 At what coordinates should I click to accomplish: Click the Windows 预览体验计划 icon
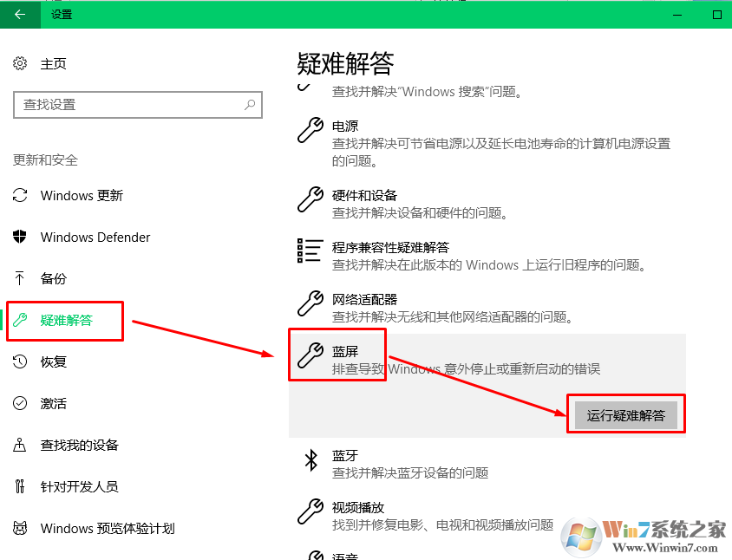point(19,527)
